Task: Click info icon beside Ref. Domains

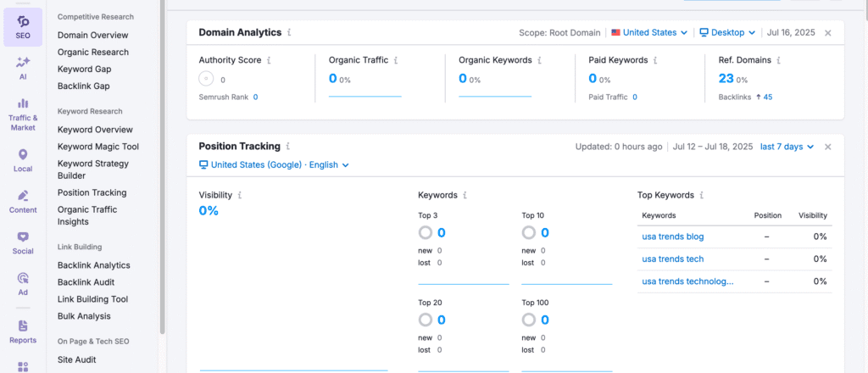Action: click(778, 60)
